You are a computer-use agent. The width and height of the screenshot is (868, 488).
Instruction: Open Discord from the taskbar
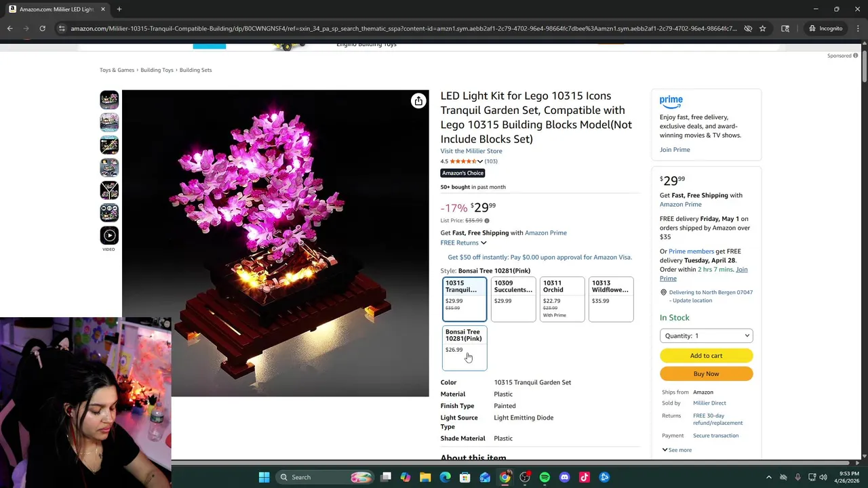[564, 477]
